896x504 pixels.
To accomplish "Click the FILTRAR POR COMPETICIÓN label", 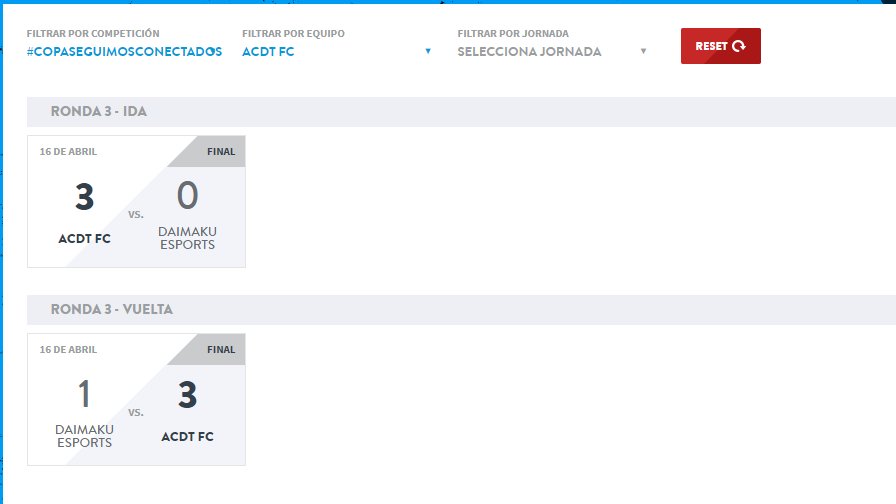I will pos(93,34).
